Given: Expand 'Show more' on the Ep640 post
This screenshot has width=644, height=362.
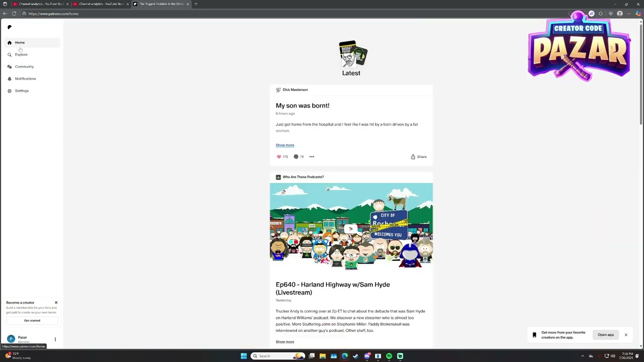Looking at the screenshot, I should 285,342.
